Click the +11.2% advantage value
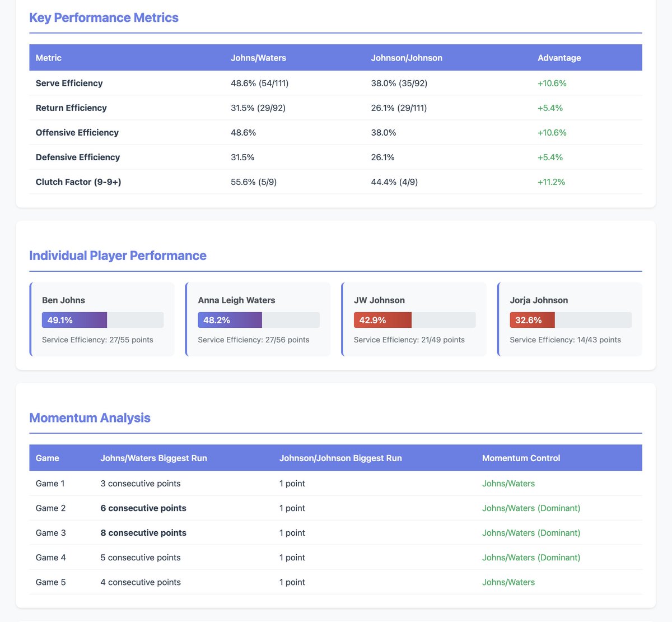This screenshot has width=672, height=622. coord(552,182)
